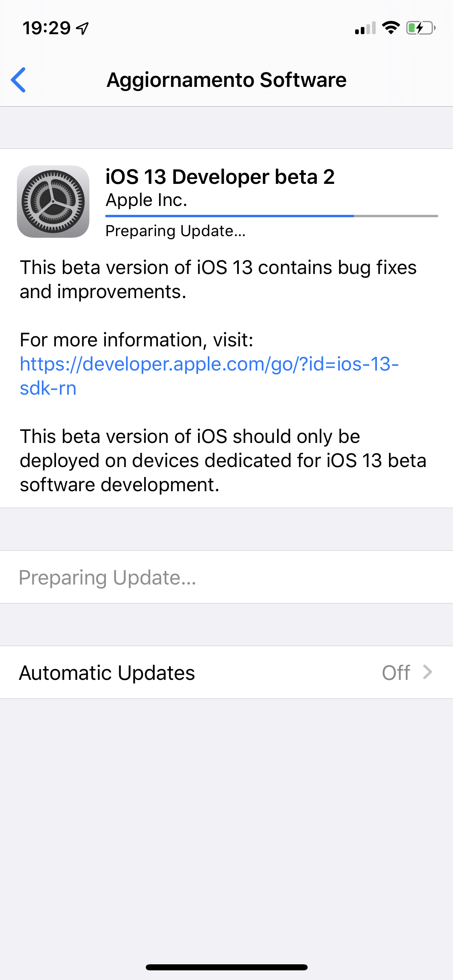Tap the Preparing Update status under progress bar
453x980 pixels.
[x=176, y=231]
